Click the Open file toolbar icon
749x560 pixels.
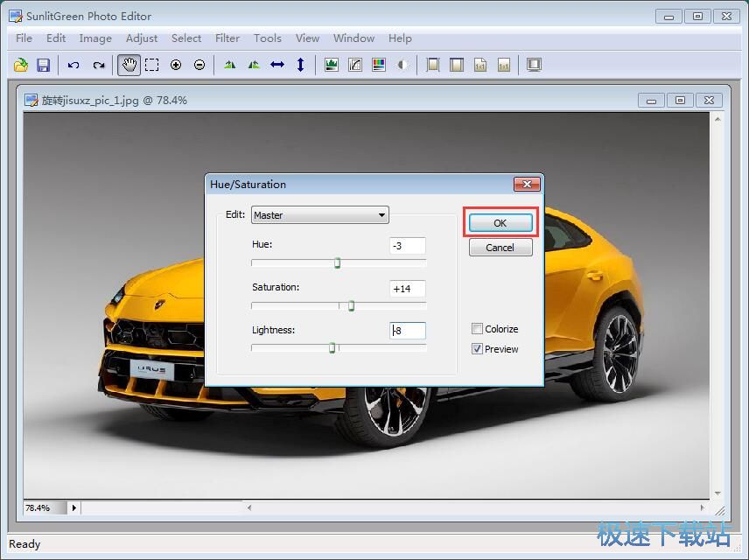pos(20,65)
